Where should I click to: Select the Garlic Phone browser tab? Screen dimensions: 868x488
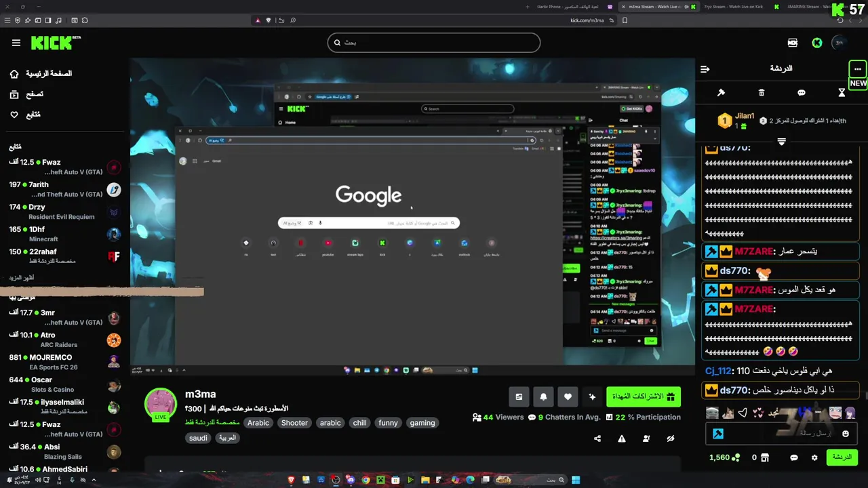pyautogui.click(x=568, y=7)
